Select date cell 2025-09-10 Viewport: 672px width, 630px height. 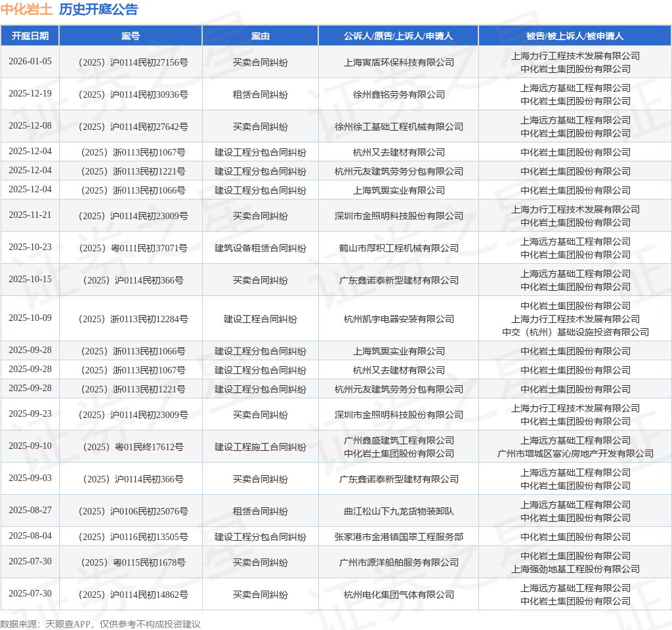tap(30, 446)
